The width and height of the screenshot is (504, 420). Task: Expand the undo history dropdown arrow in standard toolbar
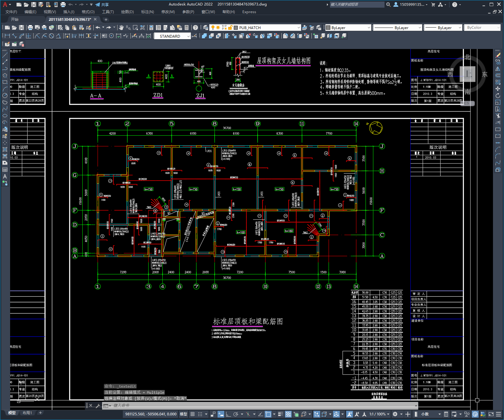click(x=103, y=28)
